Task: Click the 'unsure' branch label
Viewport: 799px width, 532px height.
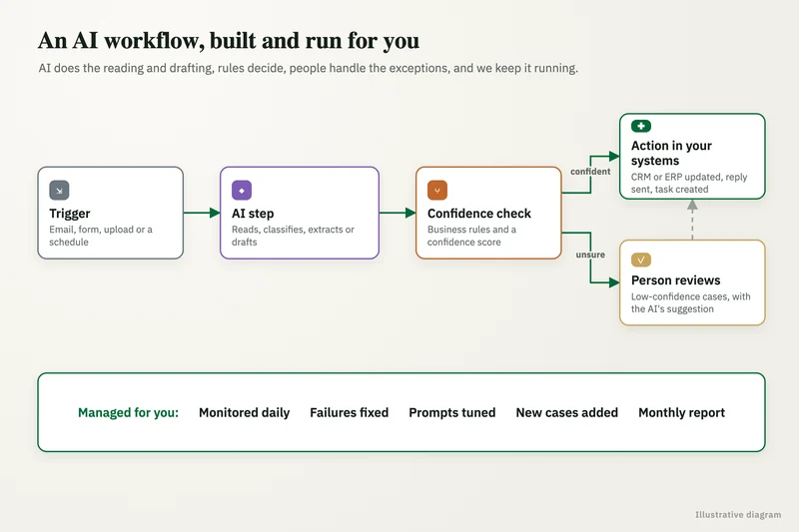Action: (x=590, y=255)
